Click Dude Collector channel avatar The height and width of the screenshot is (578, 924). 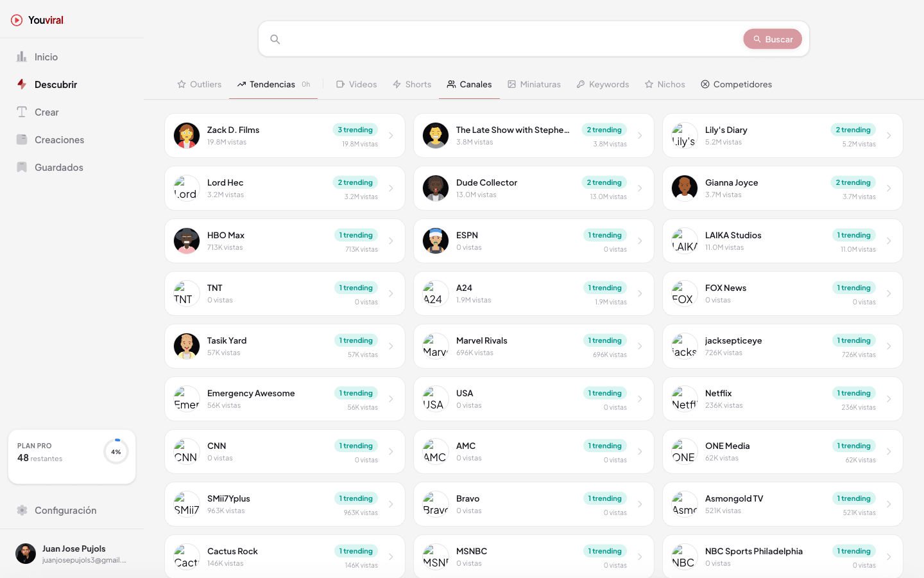click(x=436, y=188)
